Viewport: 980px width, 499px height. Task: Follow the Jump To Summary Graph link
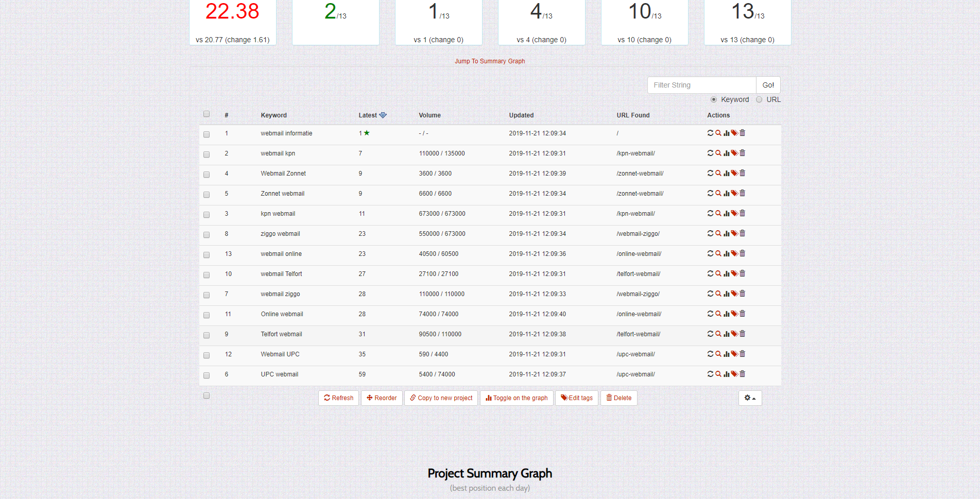click(x=490, y=61)
